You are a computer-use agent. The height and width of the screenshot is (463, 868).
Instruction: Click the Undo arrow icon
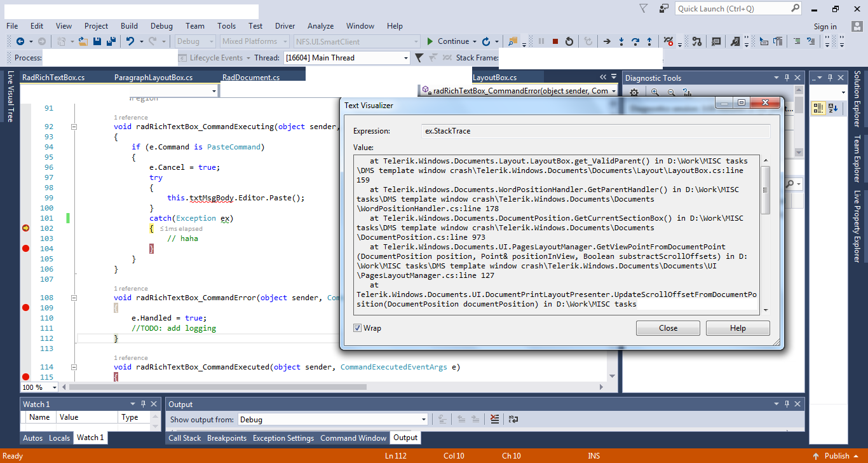click(x=130, y=41)
